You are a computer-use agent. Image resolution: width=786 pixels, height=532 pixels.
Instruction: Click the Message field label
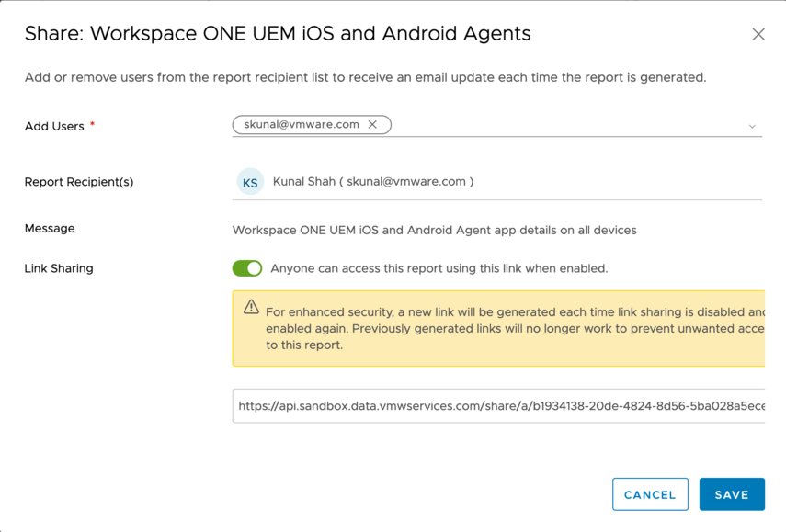pyautogui.click(x=50, y=228)
